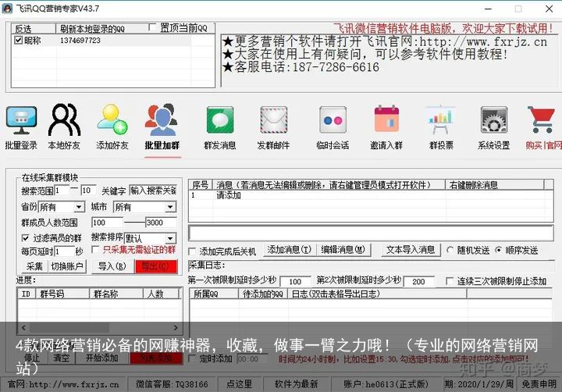The width and height of the screenshot is (562, 392).
Task: Click 微信客服 TQ38166 status entry
Action: tap(172, 384)
